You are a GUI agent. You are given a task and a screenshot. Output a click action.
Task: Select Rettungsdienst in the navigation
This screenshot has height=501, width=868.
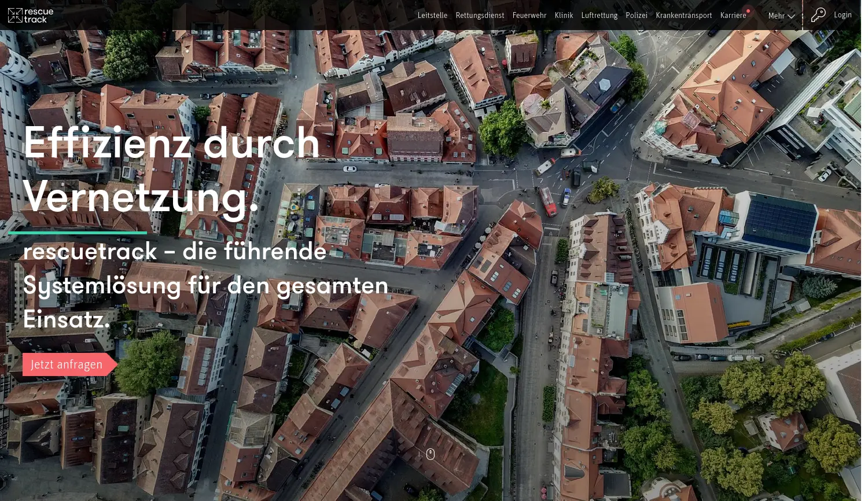click(x=480, y=15)
